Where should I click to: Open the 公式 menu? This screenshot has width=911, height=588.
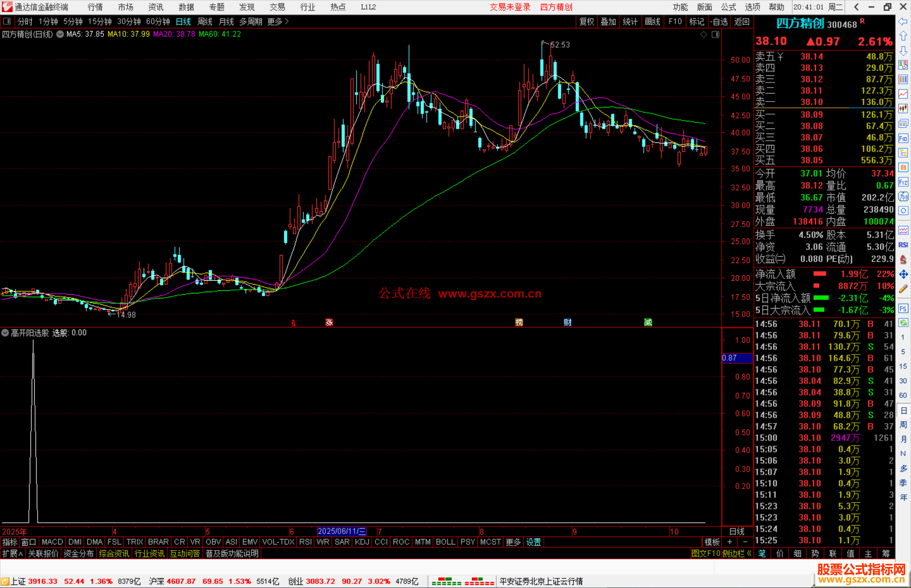tap(728, 7)
